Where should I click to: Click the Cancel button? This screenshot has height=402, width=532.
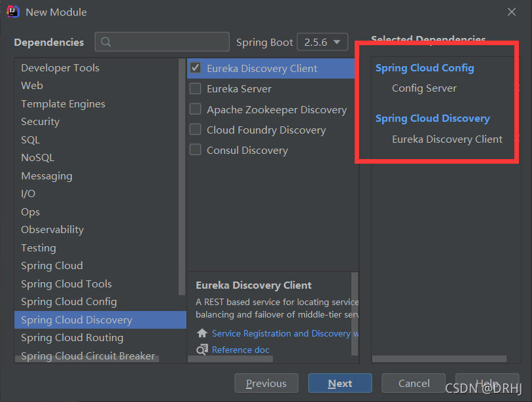pos(414,383)
